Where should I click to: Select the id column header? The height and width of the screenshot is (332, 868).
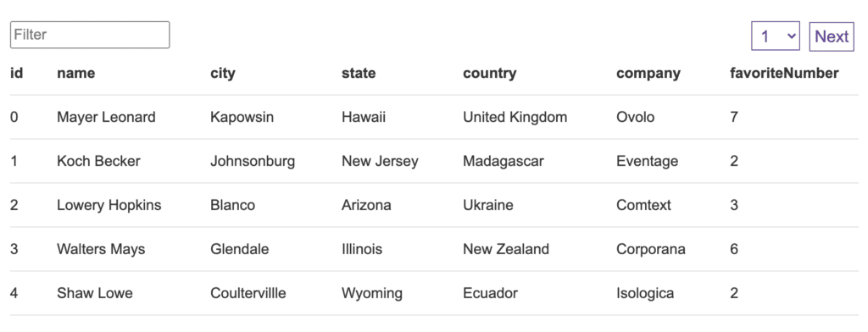click(17, 73)
